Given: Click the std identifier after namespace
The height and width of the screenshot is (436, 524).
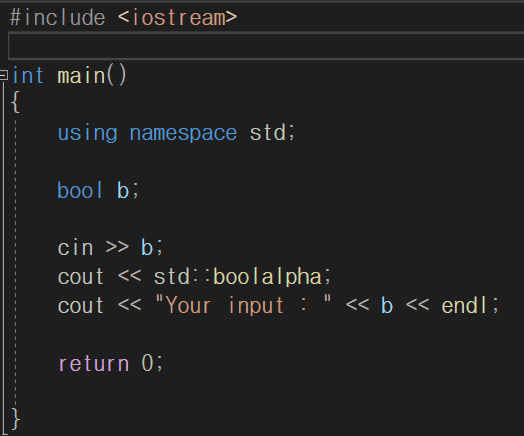Looking at the screenshot, I should (x=268, y=133).
